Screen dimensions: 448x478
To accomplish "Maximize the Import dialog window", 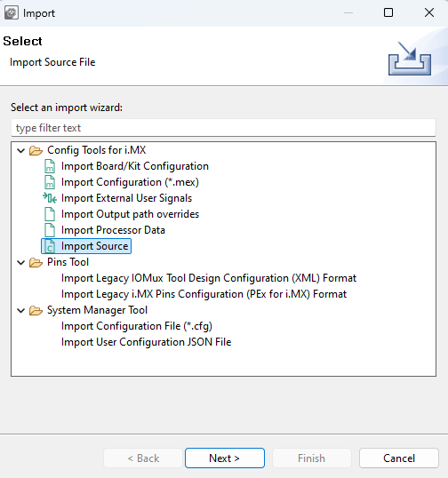I will coord(388,12).
